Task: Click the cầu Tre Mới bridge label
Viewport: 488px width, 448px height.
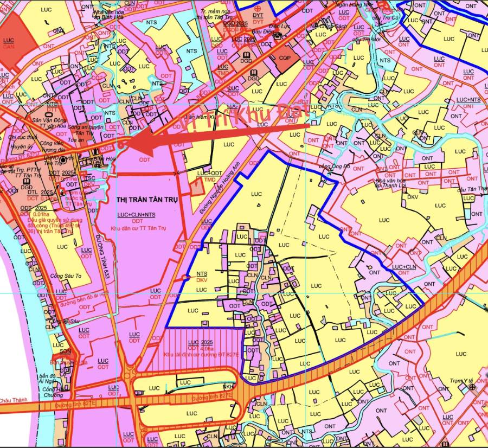Action: click(367, 40)
